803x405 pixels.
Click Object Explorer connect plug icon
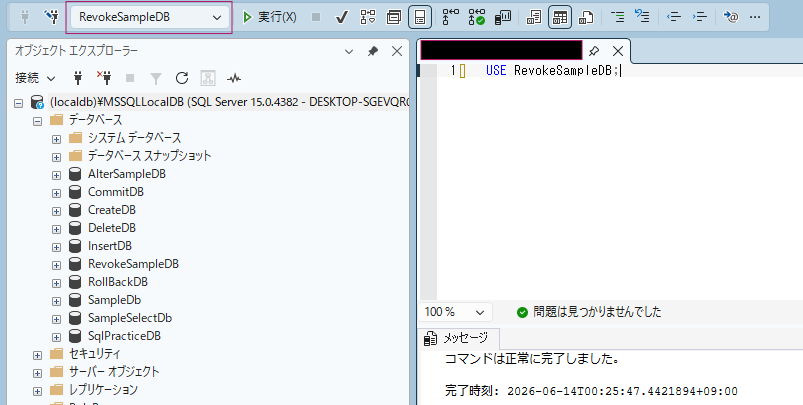coord(78,78)
